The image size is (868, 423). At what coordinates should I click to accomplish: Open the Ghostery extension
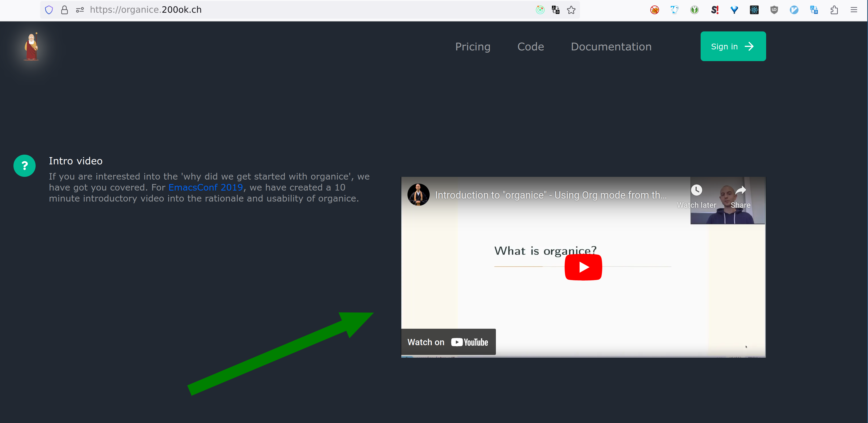click(x=674, y=10)
